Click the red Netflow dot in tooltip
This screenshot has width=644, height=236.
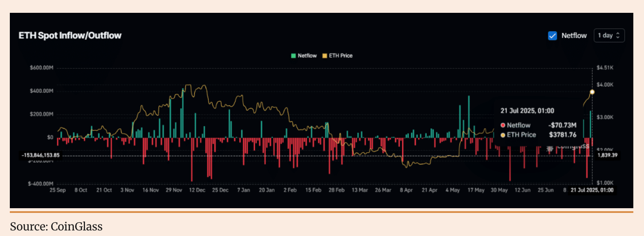(x=503, y=125)
